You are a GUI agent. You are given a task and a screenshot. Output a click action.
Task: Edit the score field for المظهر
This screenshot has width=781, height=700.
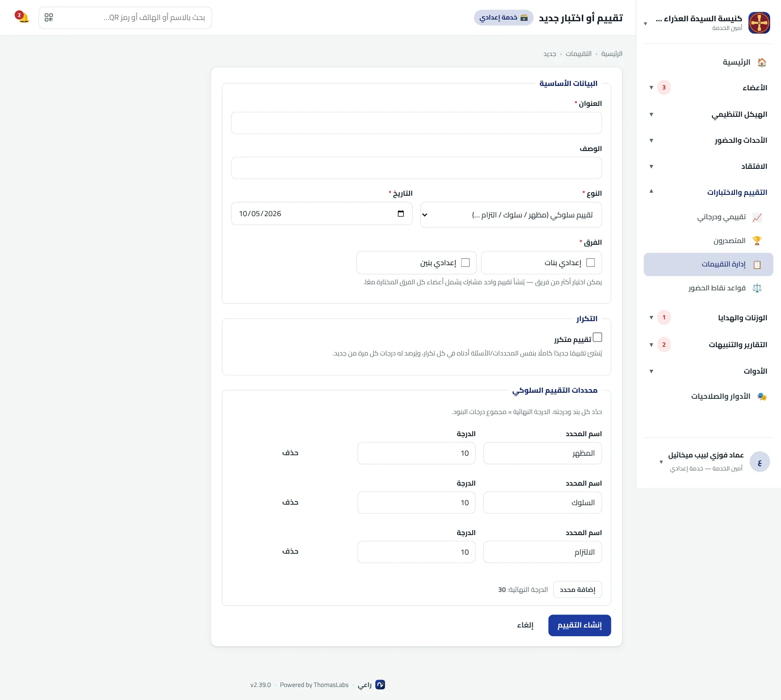[417, 453]
